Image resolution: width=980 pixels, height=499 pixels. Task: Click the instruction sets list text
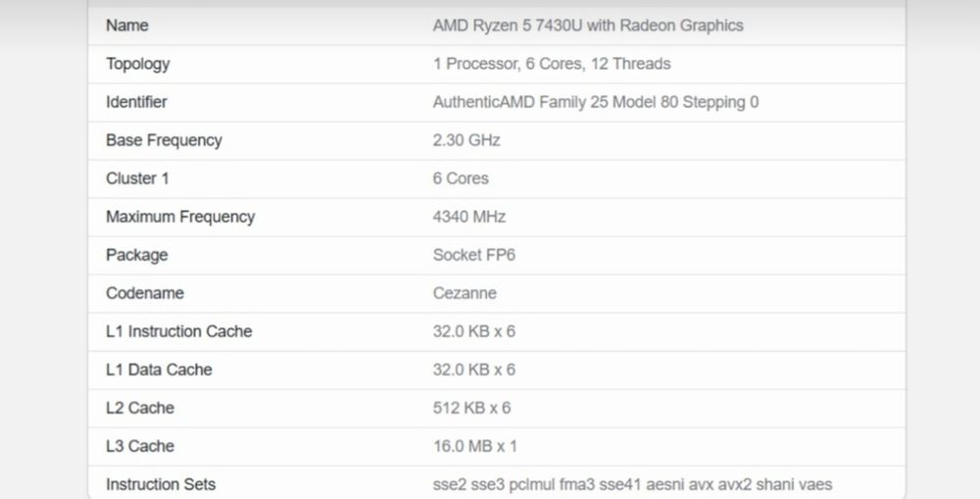pyautogui.click(x=633, y=484)
